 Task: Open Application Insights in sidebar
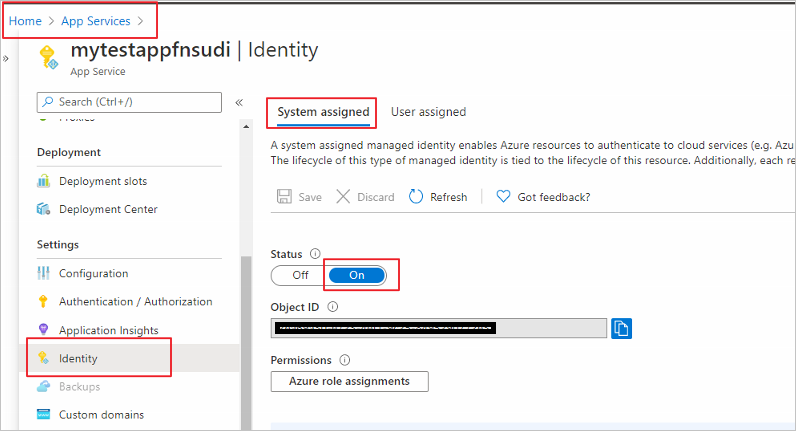(108, 330)
